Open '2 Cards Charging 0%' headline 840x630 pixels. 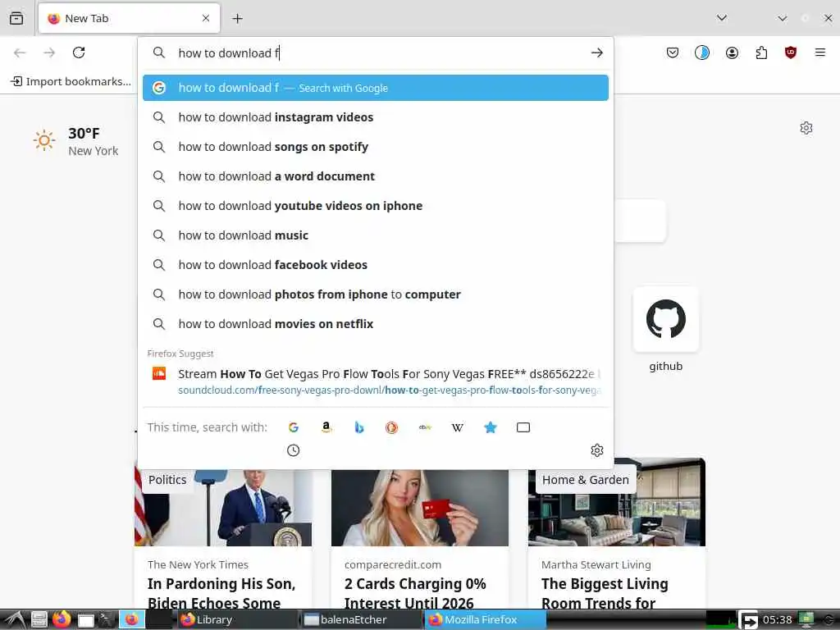coord(415,593)
